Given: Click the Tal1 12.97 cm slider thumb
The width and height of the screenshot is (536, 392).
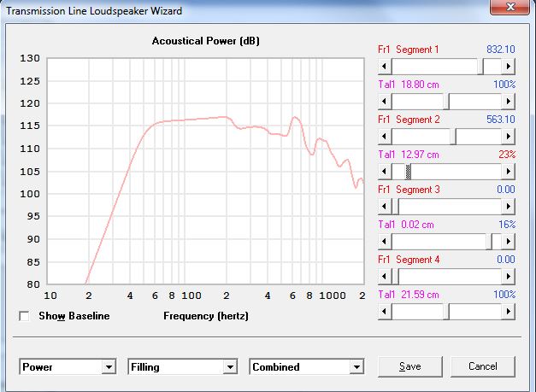Looking at the screenshot, I should coord(408,172).
